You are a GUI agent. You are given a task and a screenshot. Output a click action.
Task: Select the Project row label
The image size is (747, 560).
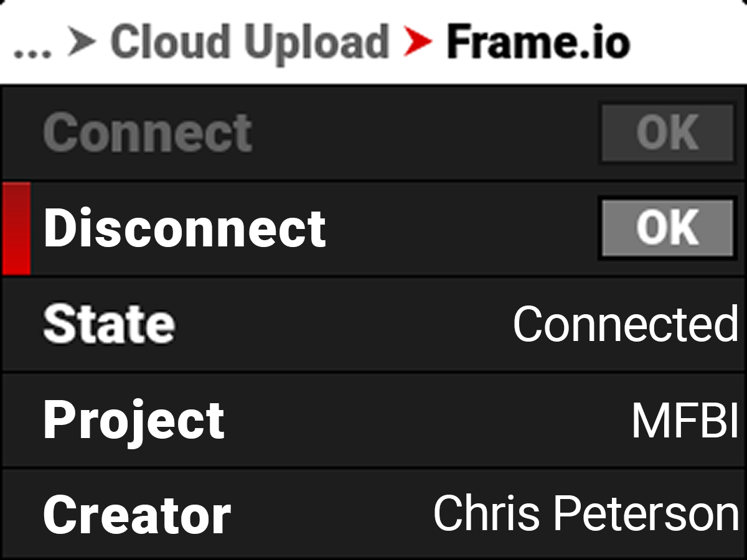[x=134, y=421]
